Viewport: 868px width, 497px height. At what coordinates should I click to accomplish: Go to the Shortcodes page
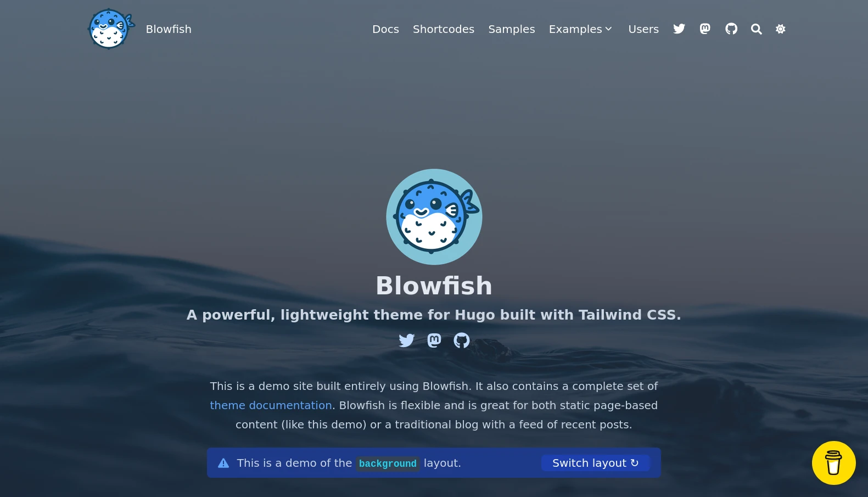tap(444, 29)
